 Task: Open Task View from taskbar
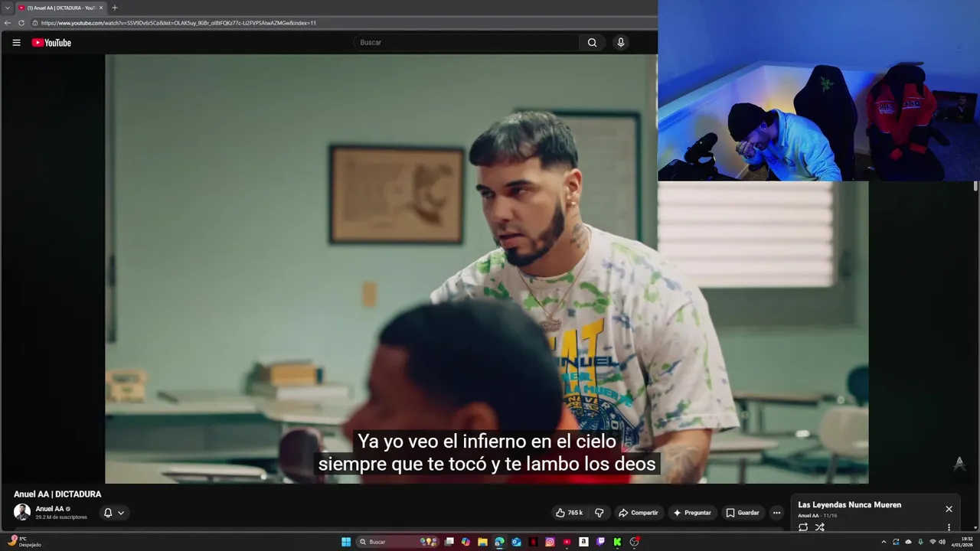click(x=449, y=542)
